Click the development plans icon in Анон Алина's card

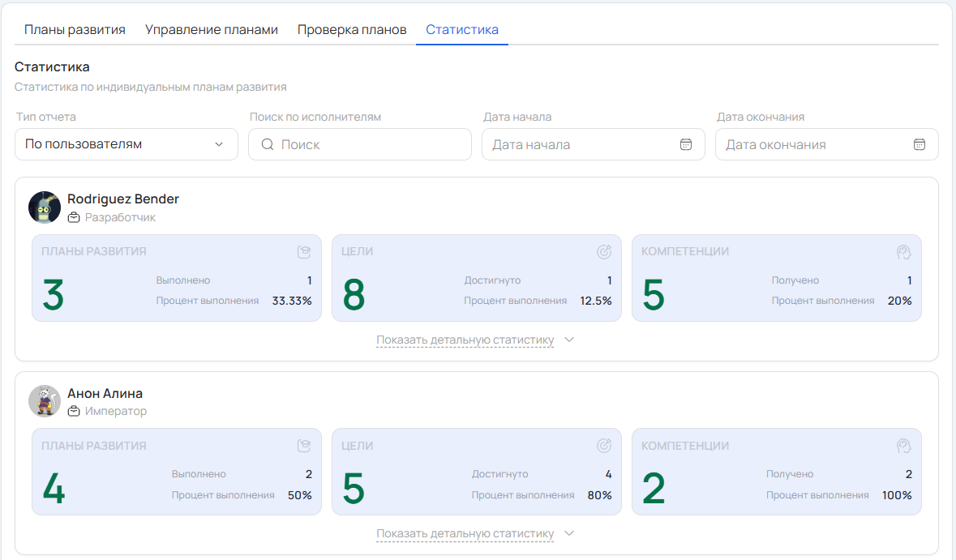pos(304,446)
